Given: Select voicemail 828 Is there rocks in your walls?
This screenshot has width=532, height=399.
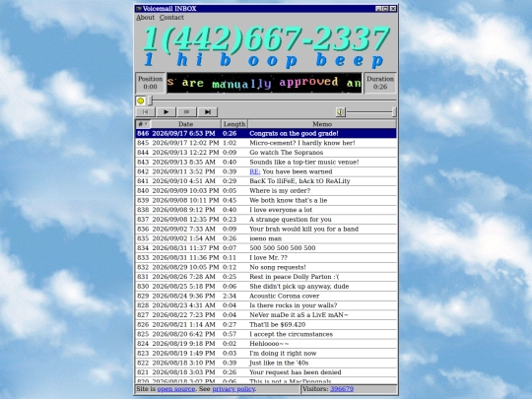Looking at the screenshot, I should coord(266,305).
